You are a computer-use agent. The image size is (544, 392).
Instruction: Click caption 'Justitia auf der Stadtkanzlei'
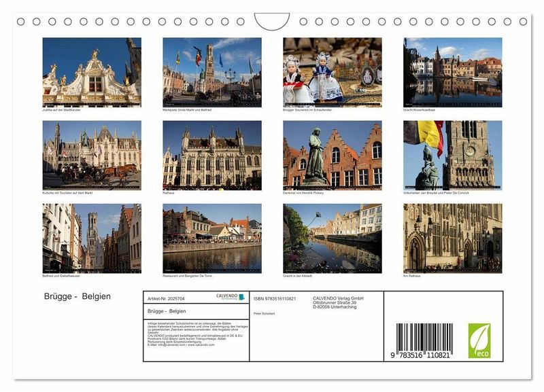tap(61, 110)
